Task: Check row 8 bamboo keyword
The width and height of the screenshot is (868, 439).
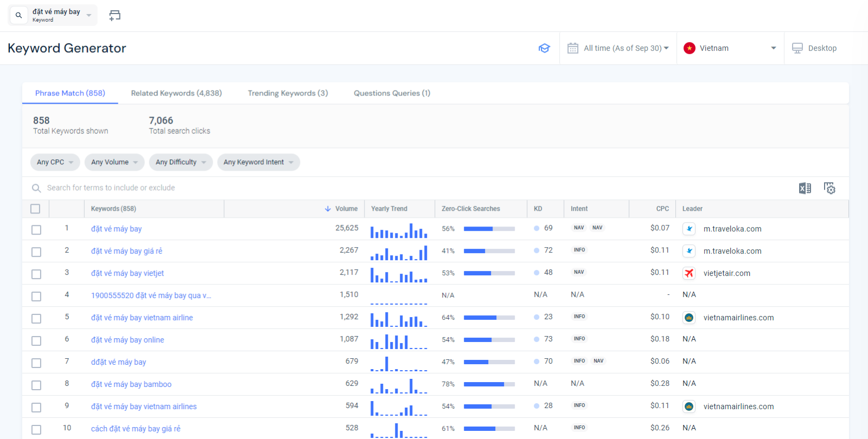Action: (x=36, y=385)
